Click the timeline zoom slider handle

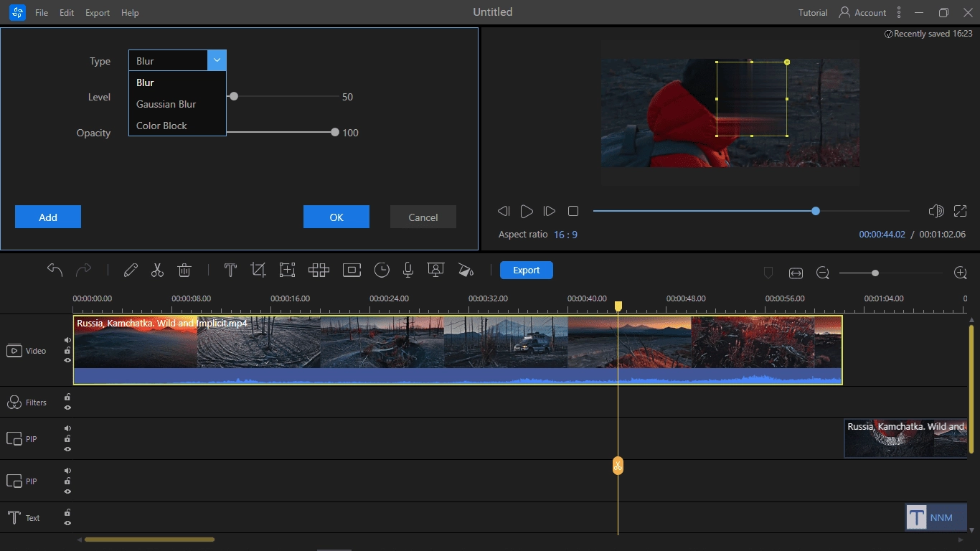[875, 273]
